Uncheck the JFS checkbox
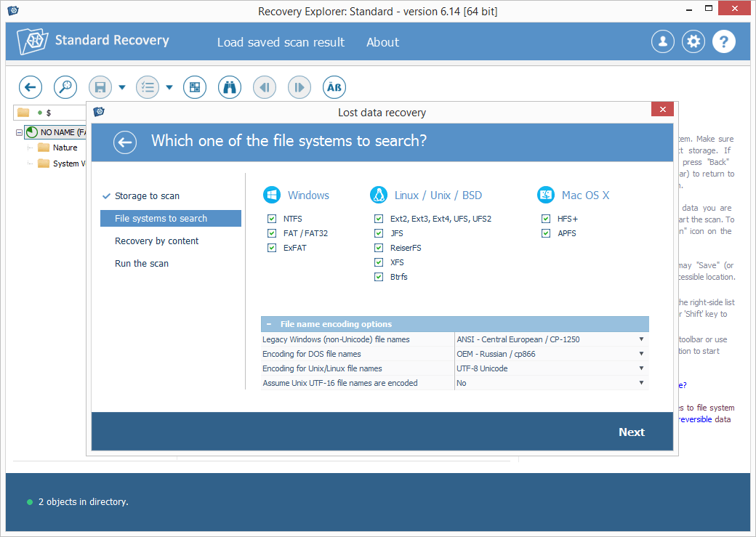This screenshot has height=537, width=756. 379,233
